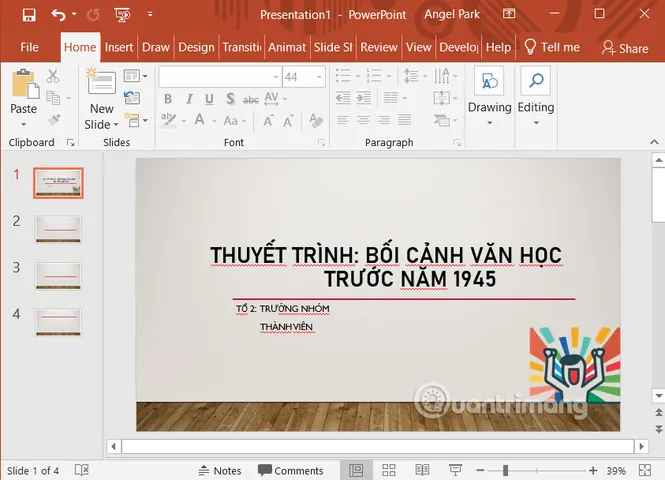Viewport: 665px width, 480px height.
Task: Open Text Direction options
Action: pos(445,76)
